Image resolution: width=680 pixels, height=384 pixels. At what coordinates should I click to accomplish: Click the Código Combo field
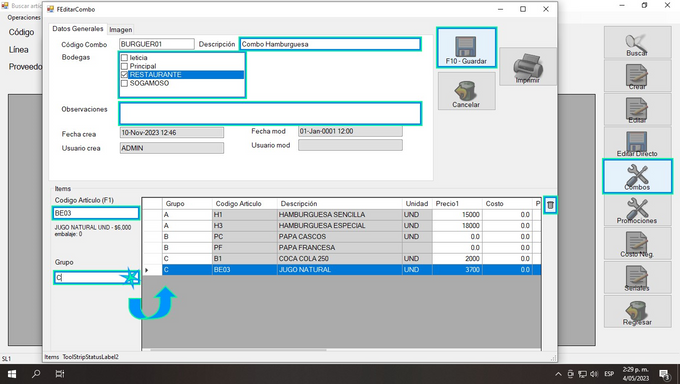157,44
